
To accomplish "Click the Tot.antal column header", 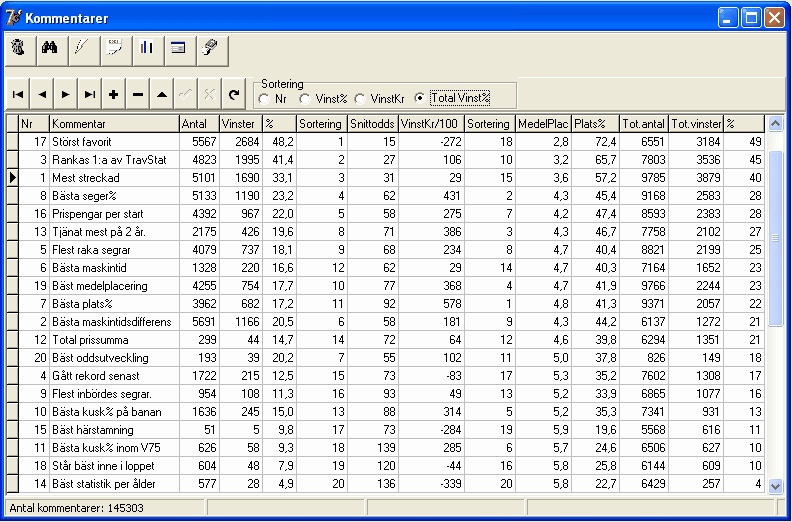I will [x=644, y=124].
